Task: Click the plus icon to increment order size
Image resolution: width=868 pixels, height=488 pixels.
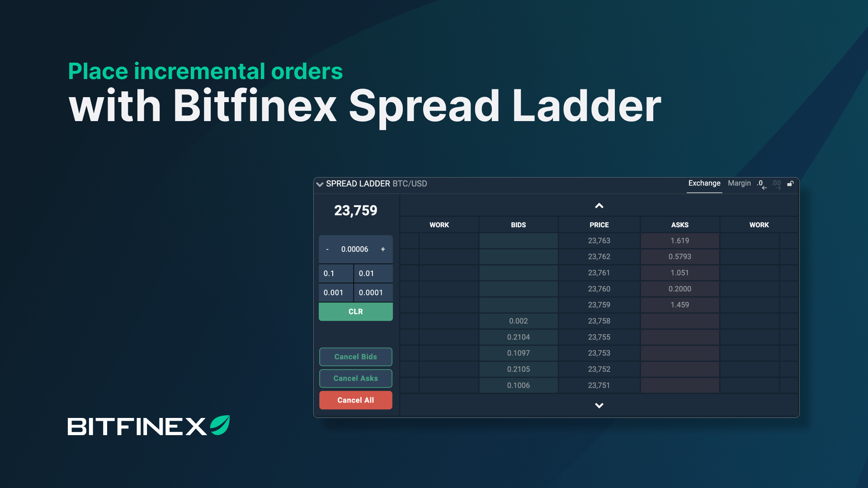Action: click(383, 249)
